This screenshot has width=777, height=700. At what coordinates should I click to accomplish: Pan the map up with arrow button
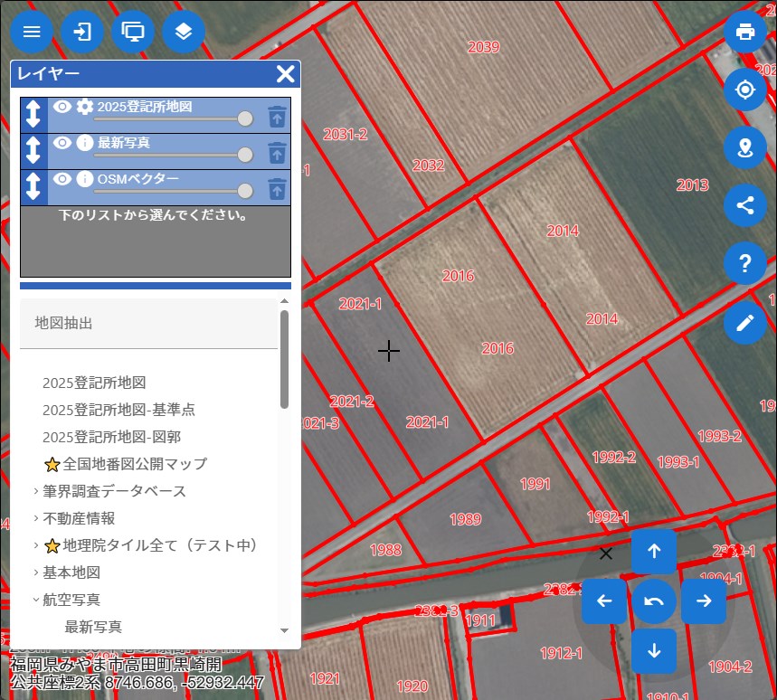click(x=654, y=552)
